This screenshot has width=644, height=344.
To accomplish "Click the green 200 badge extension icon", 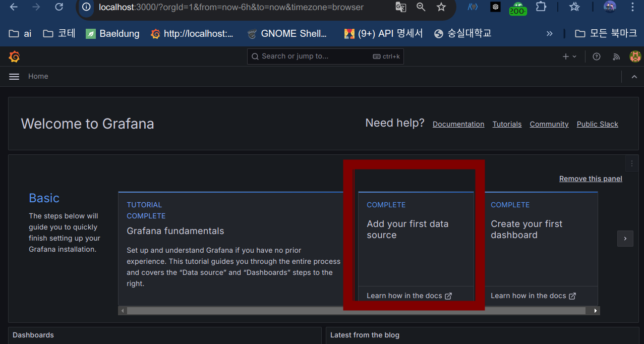I will (x=518, y=8).
